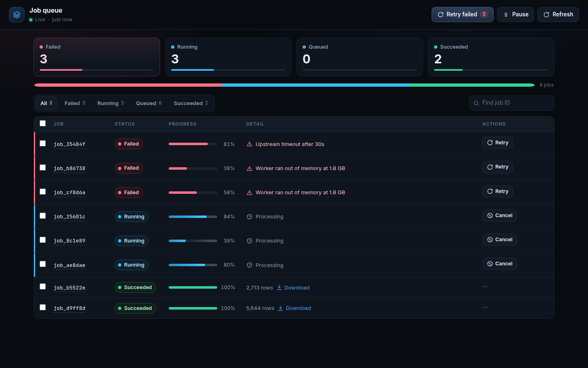Click progress bar of job_35484f at 81%
The width and height of the screenshot is (588, 368).
tap(193, 144)
